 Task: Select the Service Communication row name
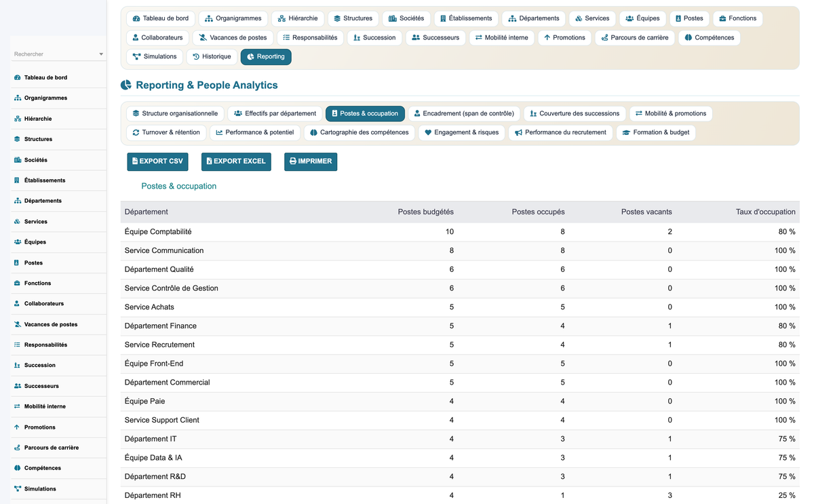pos(164,251)
